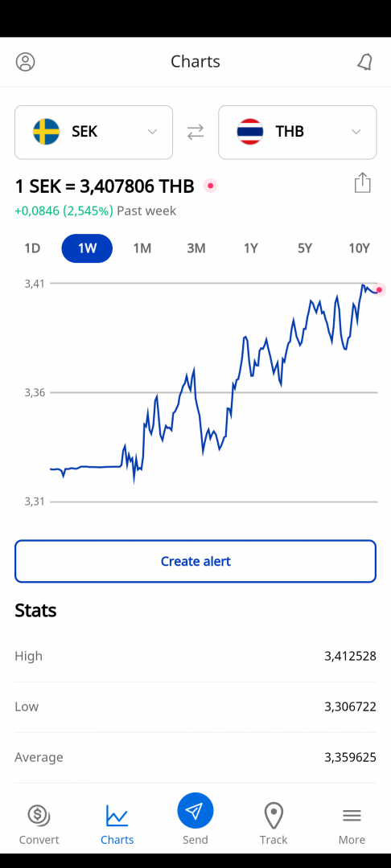Tap the notifications bell icon

(364, 62)
